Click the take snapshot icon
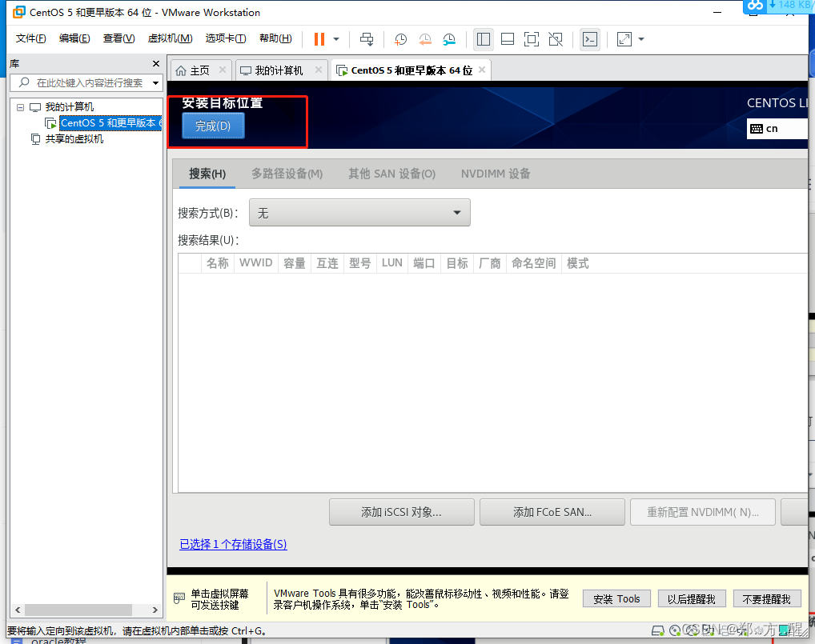Image resolution: width=815 pixels, height=644 pixels. tap(400, 38)
